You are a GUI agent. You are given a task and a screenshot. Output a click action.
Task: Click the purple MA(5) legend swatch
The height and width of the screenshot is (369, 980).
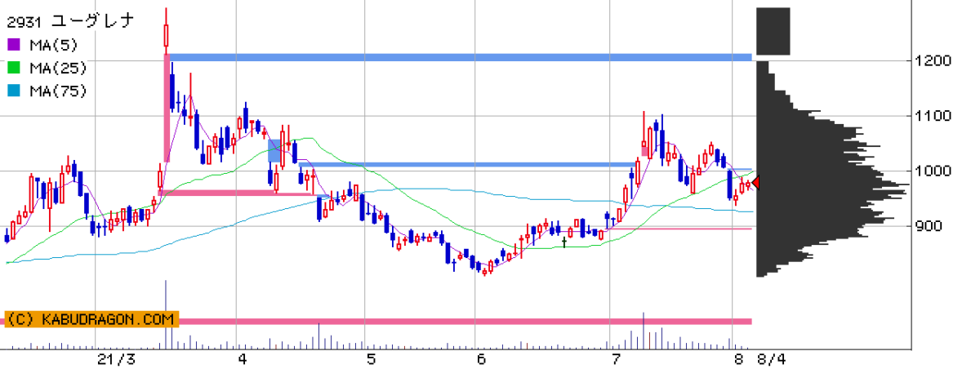pyautogui.click(x=13, y=43)
